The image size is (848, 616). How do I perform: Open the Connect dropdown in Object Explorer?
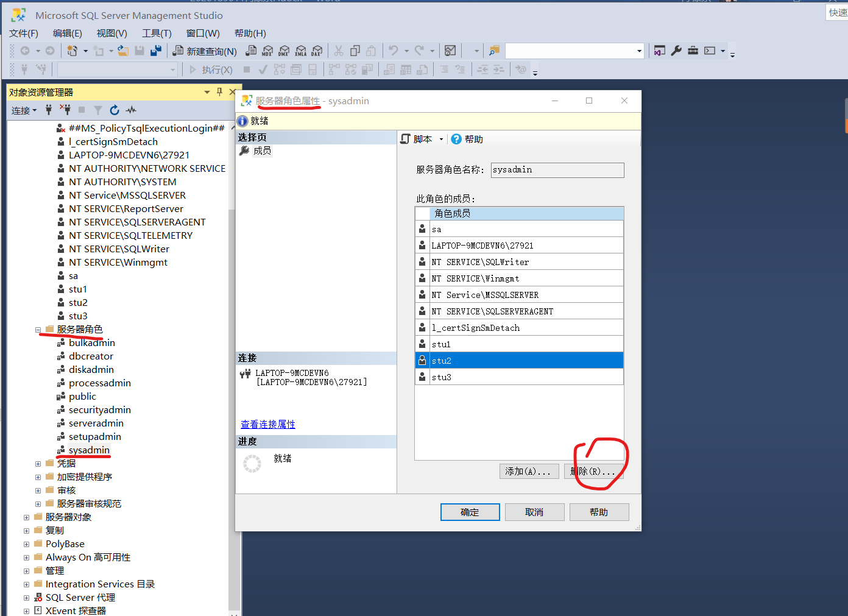coord(24,110)
